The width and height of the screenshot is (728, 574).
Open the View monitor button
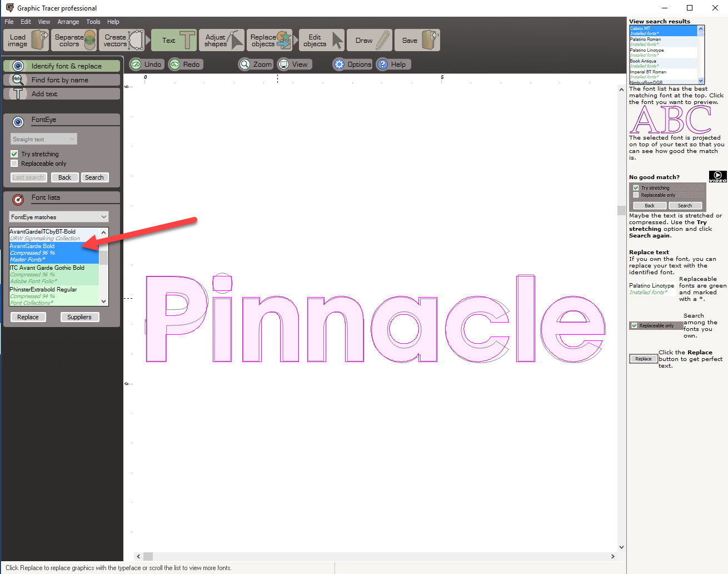point(293,65)
